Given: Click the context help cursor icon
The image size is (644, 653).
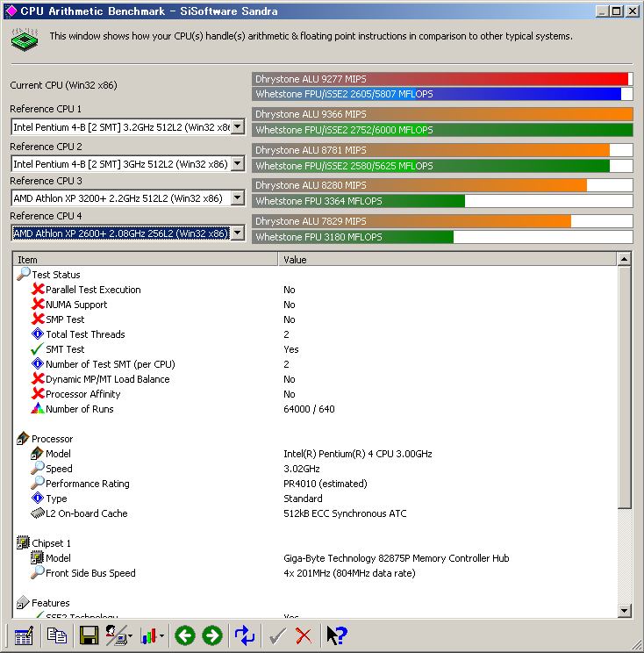Looking at the screenshot, I should coord(336,635).
